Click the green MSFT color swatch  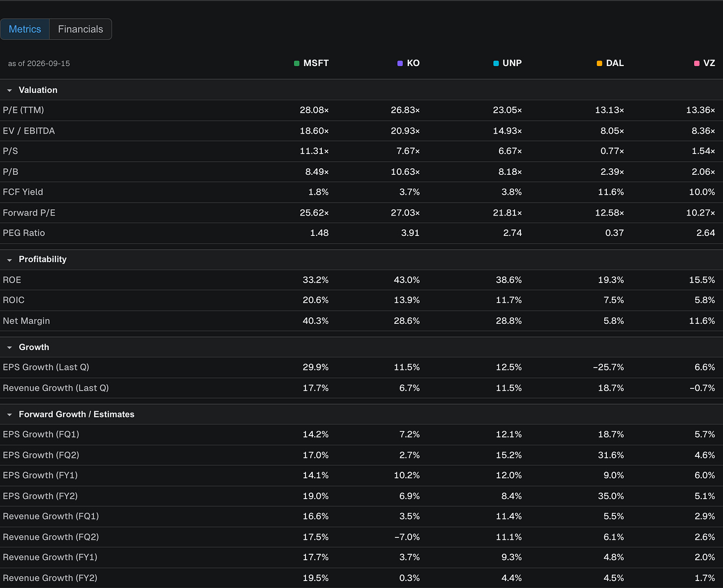tap(296, 64)
